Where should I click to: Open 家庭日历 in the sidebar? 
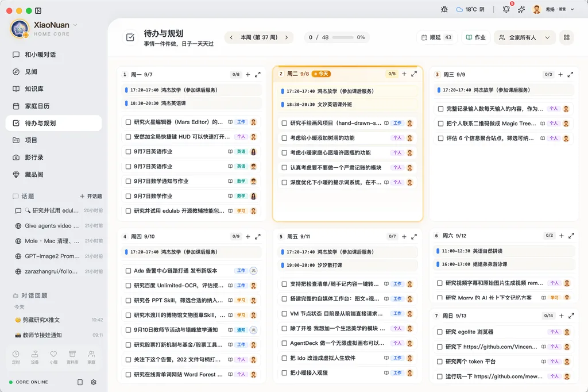coord(53,106)
